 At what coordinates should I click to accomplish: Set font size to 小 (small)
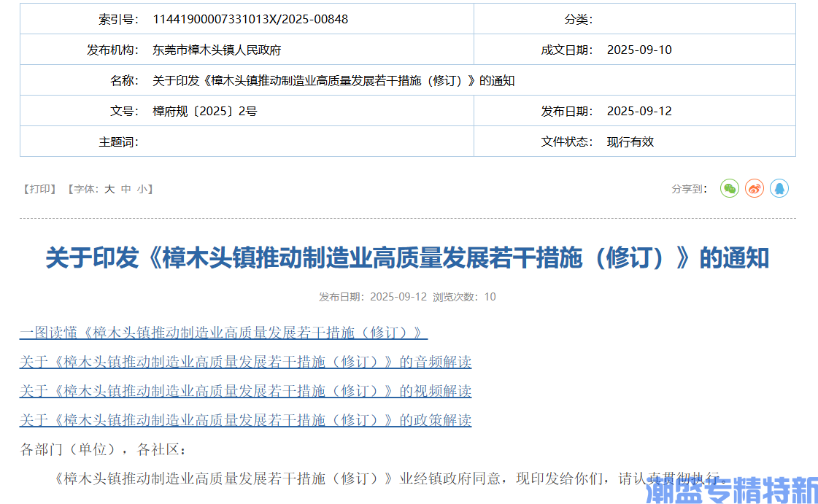141,189
